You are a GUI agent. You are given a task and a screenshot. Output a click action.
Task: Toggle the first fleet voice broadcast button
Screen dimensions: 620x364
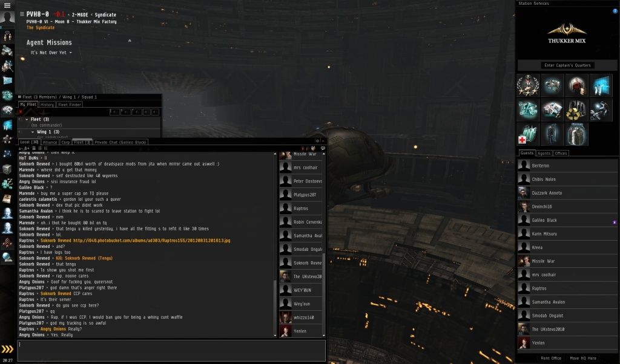pyautogui.click(x=114, y=112)
